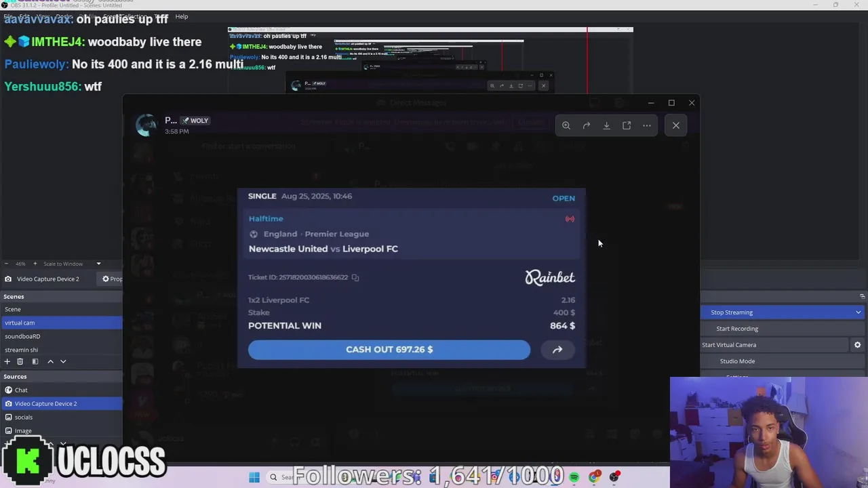868x488 pixels.
Task: Click the Newcastle United vs Liverpool FC title
Action: point(323,249)
